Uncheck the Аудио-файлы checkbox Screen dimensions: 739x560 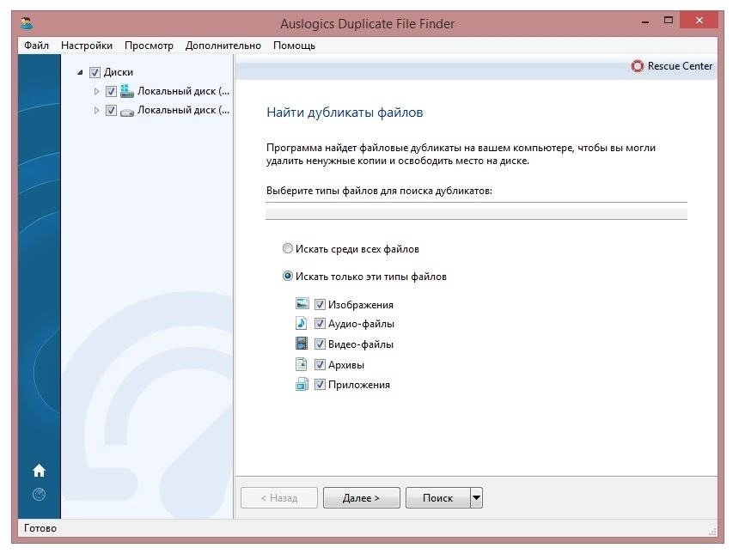pos(320,324)
